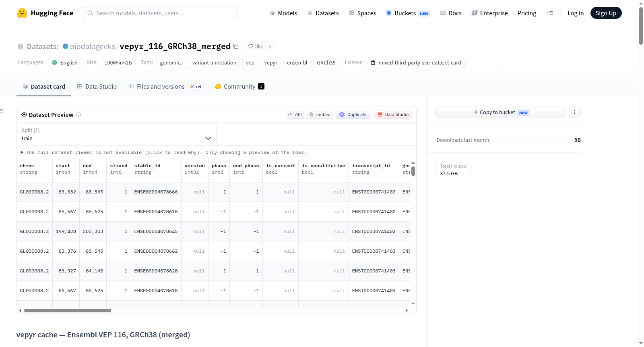Click the transcript_id column header
The width and height of the screenshot is (644, 347).
coord(374,169)
